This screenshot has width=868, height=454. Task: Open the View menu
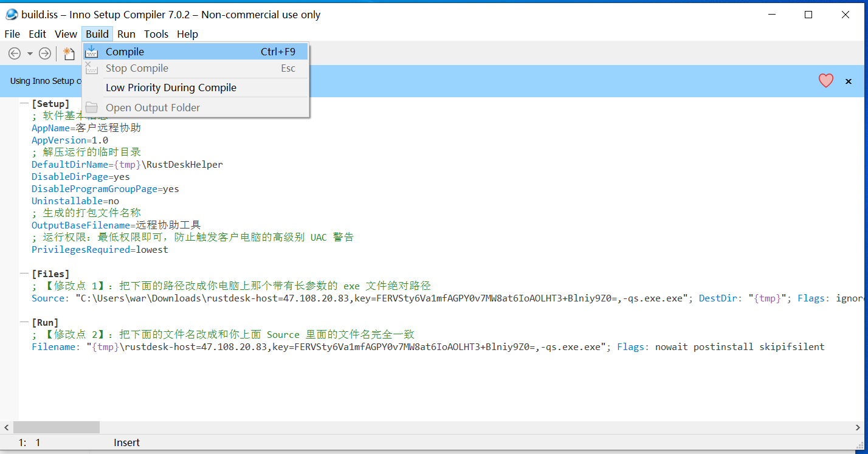[66, 34]
